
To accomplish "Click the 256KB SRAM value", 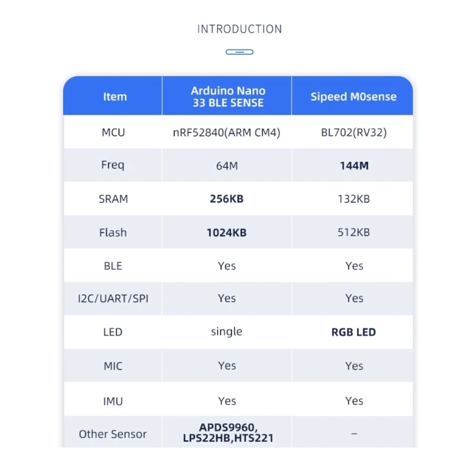I will coord(227,199).
